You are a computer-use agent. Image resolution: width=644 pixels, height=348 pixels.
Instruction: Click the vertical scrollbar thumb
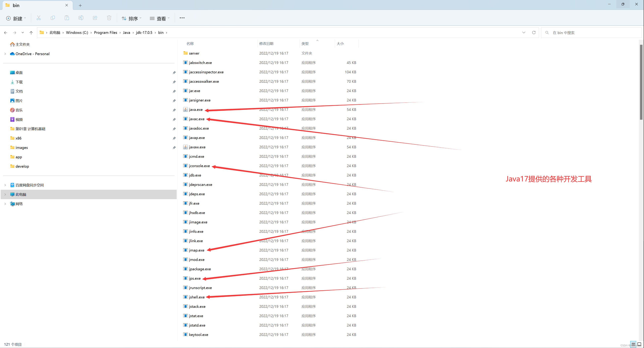641,82
